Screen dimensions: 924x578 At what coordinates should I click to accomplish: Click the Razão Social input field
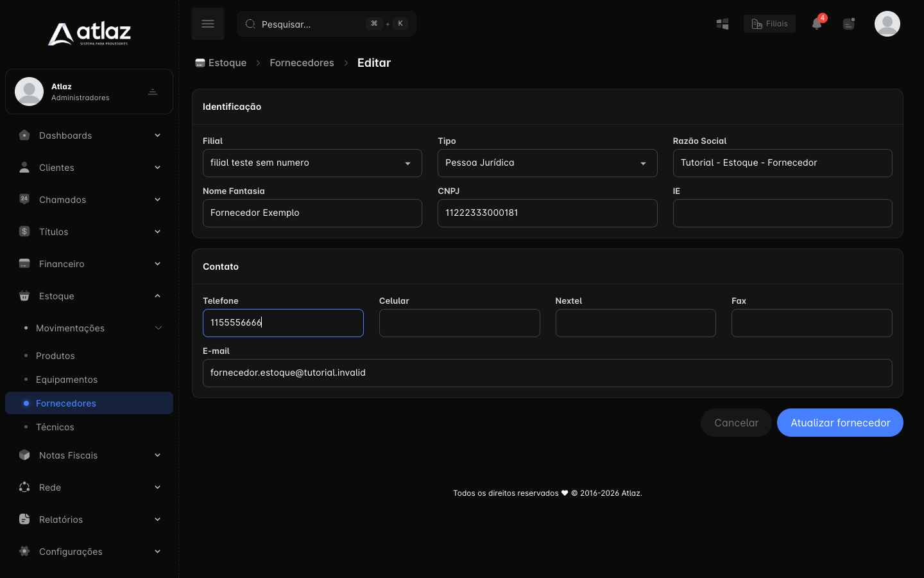782,163
